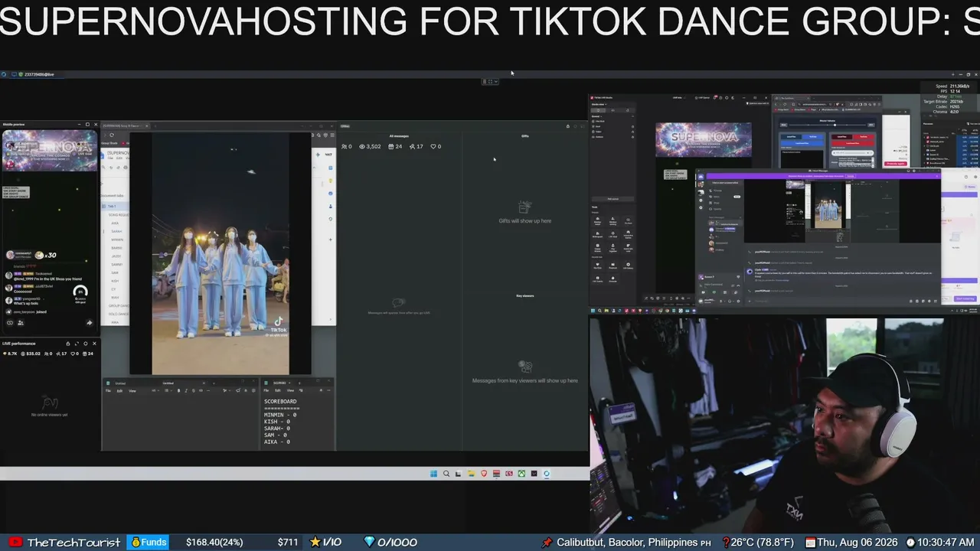Viewport: 980px width, 551px height.
Task: Click the "KISH - 0" scoreboard line
Action: pos(277,422)
